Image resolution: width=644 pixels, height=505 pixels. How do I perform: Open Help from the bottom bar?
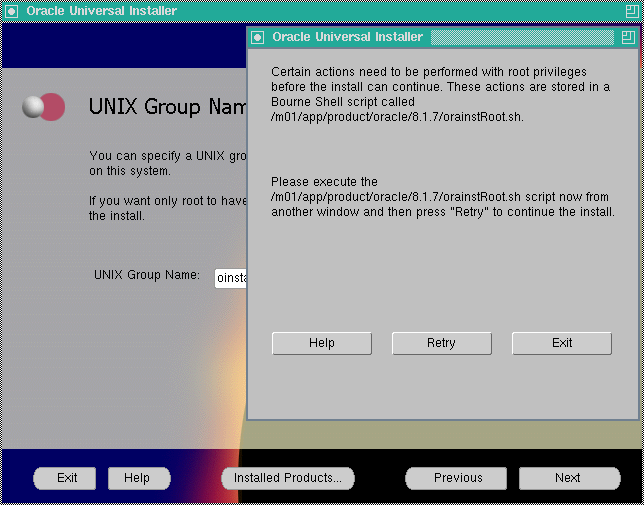(x=136, y=478)
